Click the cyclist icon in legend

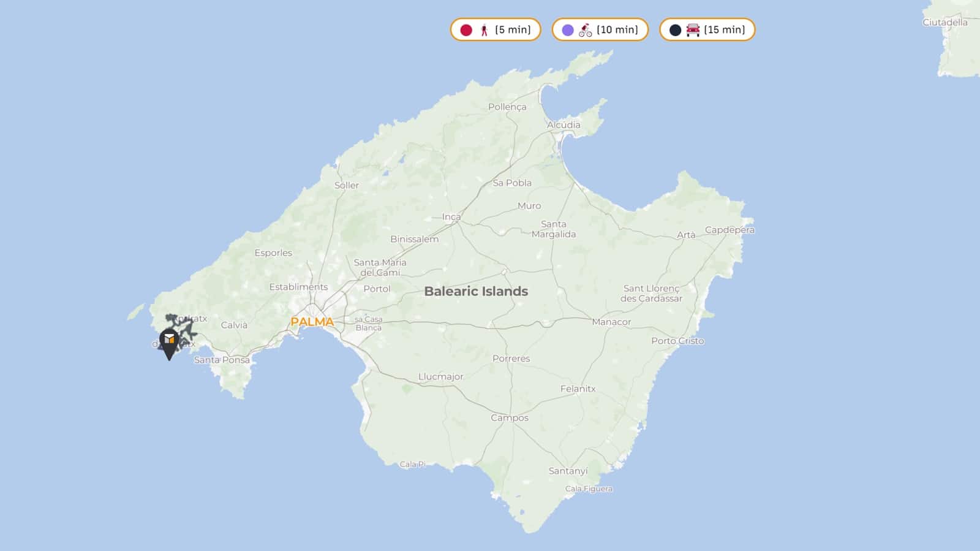pos(586,30)
